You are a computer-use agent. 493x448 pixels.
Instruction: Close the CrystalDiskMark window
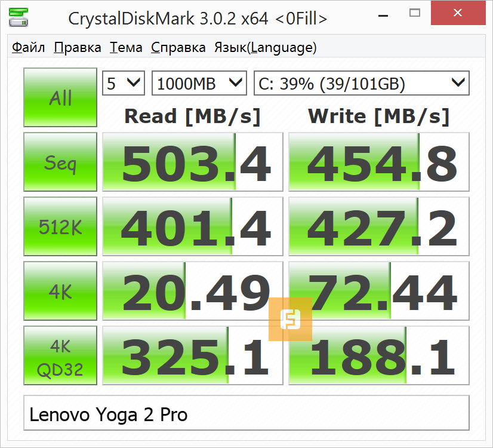458,13
